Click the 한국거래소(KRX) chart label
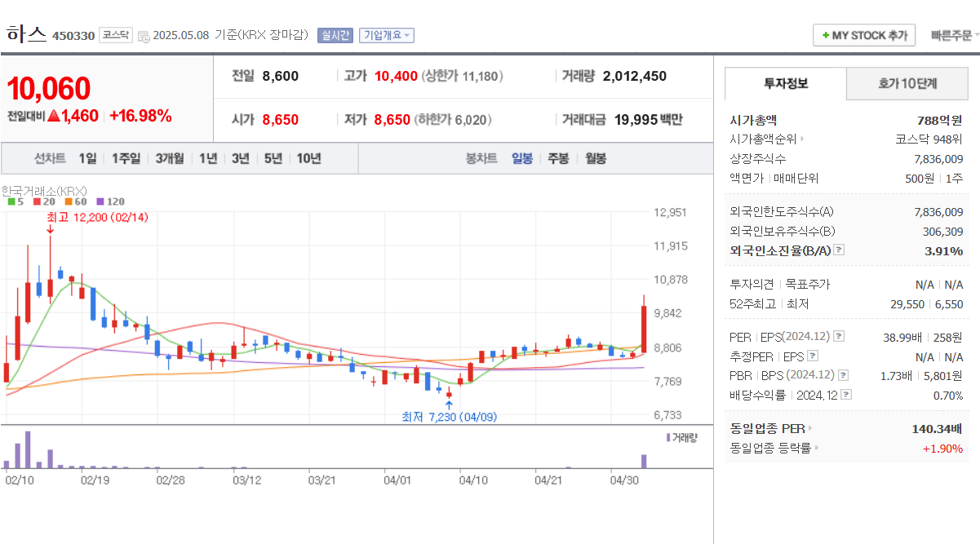 tap(44, 191)
